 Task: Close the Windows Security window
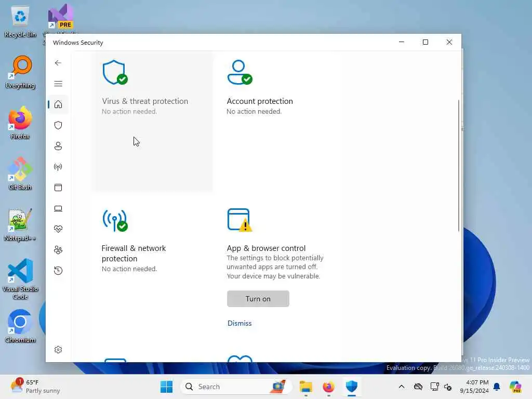(x=449, y=42)
